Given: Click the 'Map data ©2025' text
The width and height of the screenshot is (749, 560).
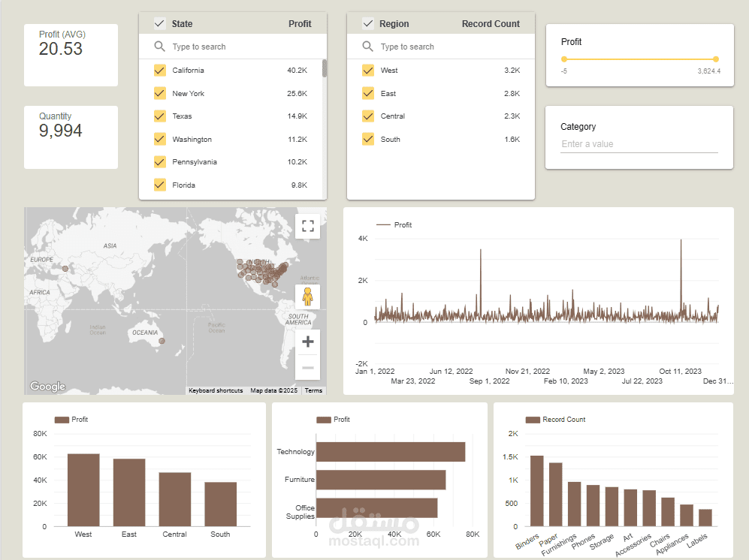Looking at the screenshot, I should click(x=273, y=390).
